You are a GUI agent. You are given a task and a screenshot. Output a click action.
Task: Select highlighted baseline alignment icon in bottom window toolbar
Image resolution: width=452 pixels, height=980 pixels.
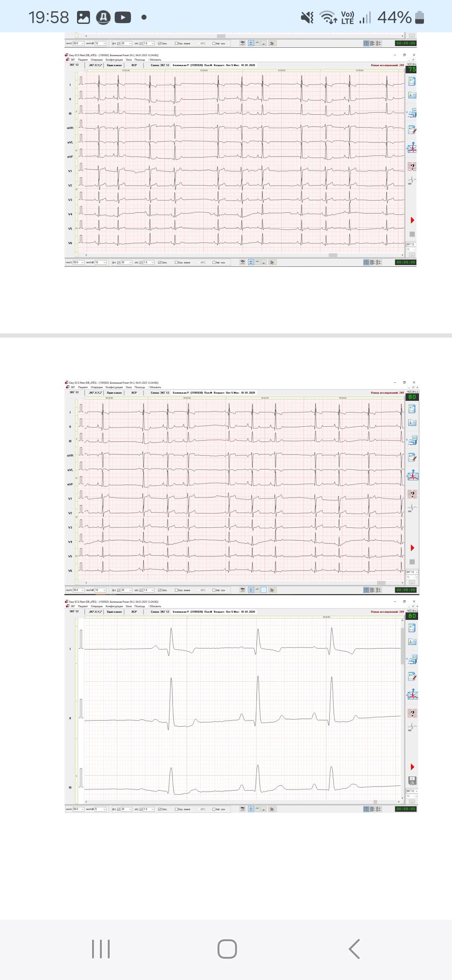pos(251,809)
